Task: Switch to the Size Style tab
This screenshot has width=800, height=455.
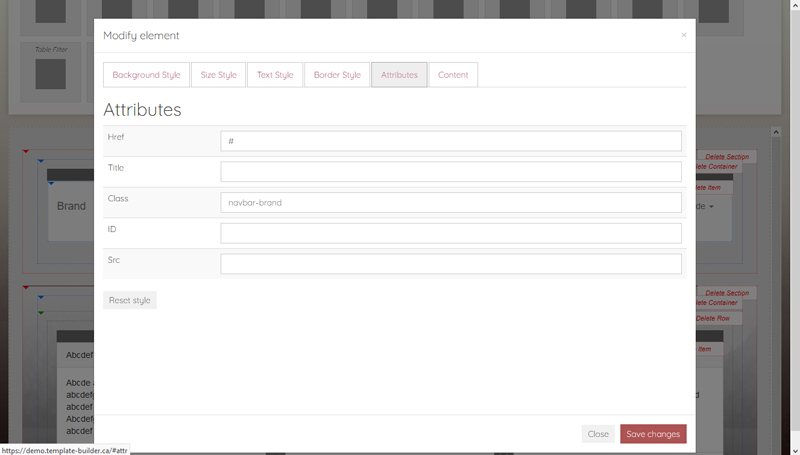Action: tap(218, 75)
